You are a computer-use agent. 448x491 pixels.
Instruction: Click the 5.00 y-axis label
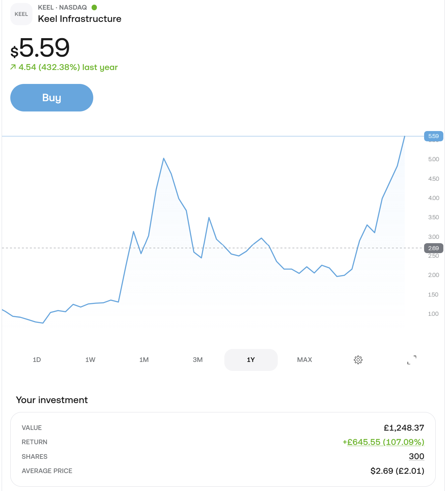[433, 159]
